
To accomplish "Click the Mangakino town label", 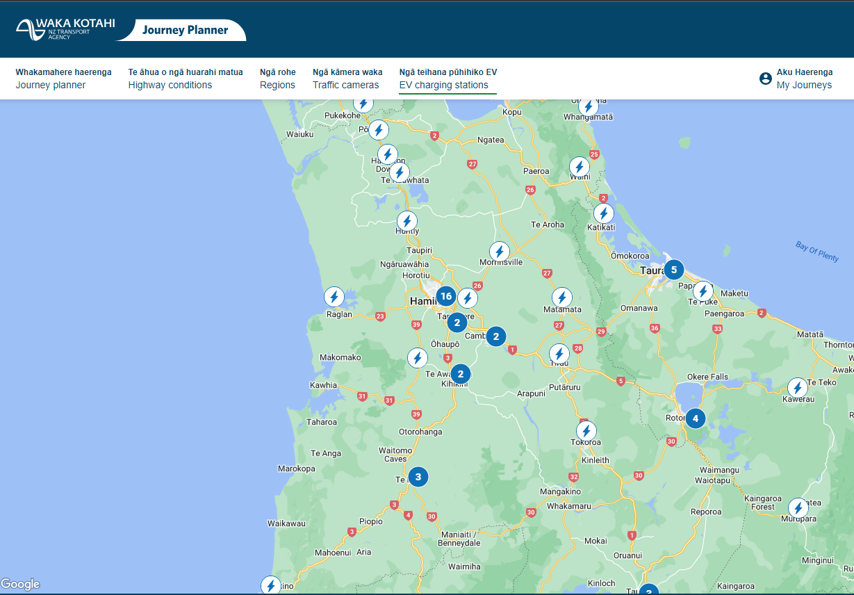I will click(560, 491).
